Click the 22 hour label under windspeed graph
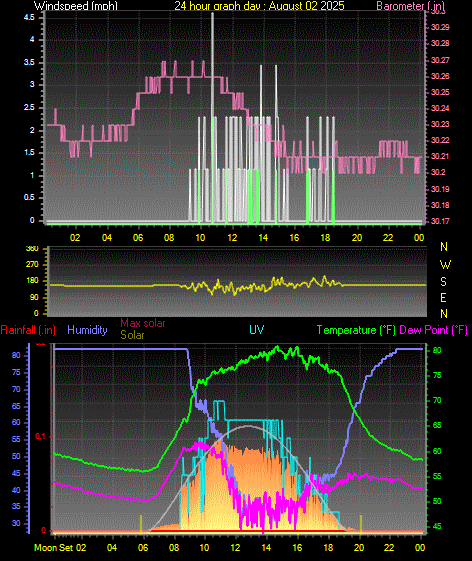Screen dimensions: 472x561 tap(388, 238)
